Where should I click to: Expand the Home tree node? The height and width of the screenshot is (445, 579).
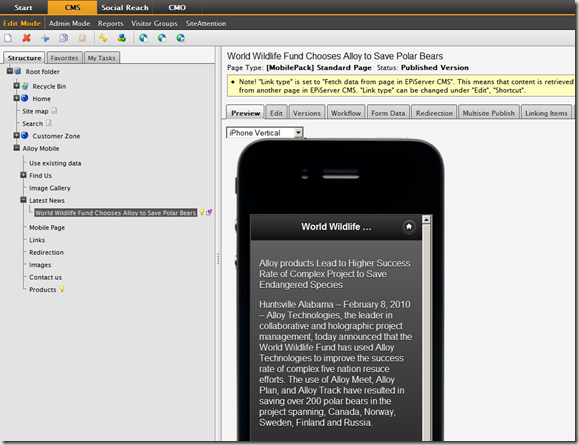click(17, 98)
